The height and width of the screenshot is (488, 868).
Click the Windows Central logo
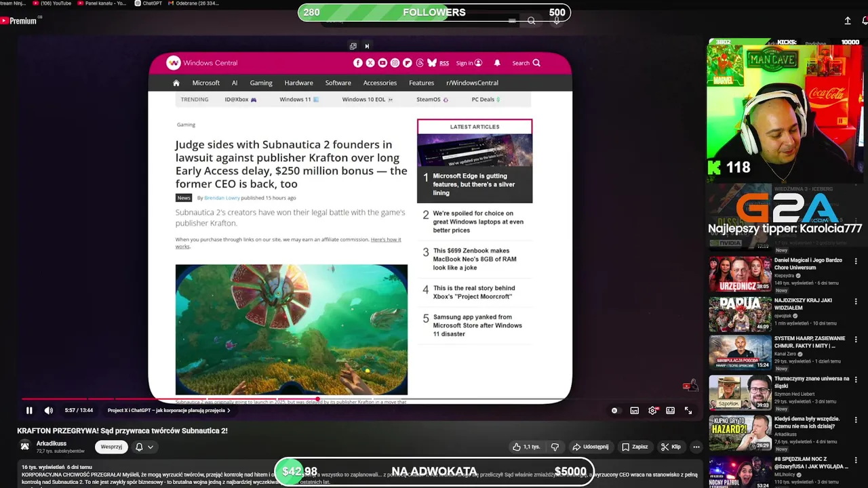pos(202,63)
